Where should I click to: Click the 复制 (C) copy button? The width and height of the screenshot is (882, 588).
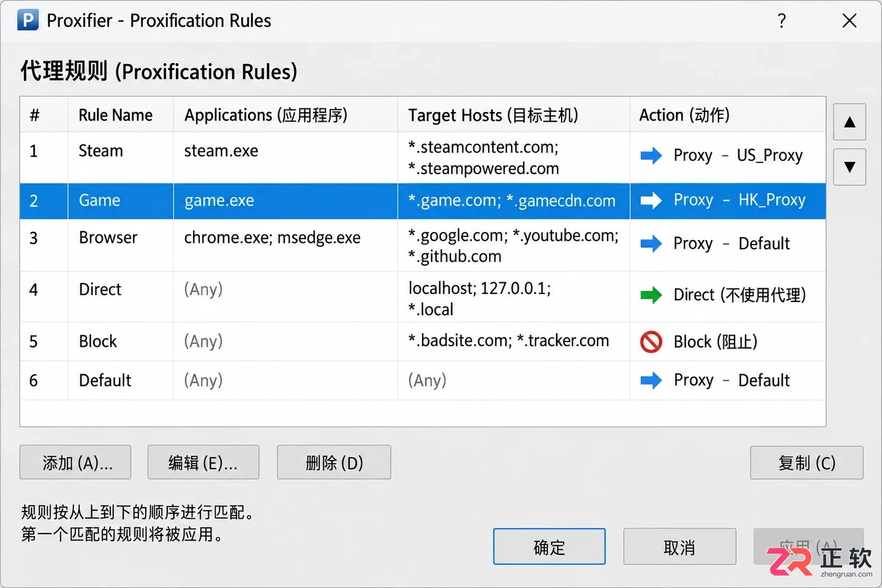(x=807, y=462)
